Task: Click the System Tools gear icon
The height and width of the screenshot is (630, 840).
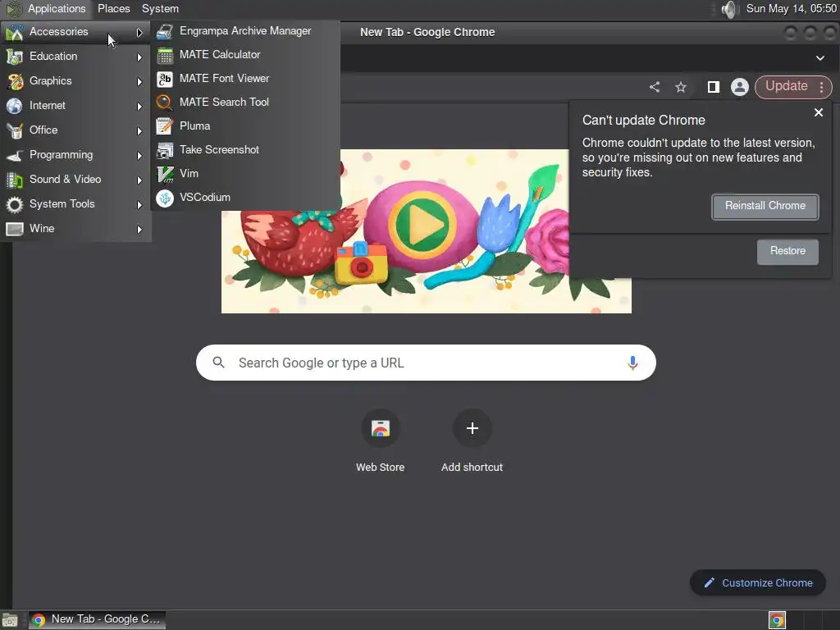Action: (15, 204)
